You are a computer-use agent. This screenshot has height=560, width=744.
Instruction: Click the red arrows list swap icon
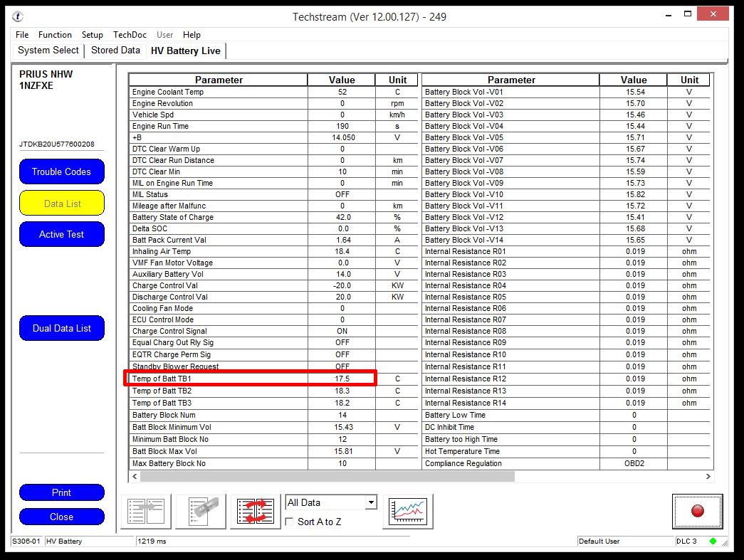pyautogui.click(x=256, y=511)
